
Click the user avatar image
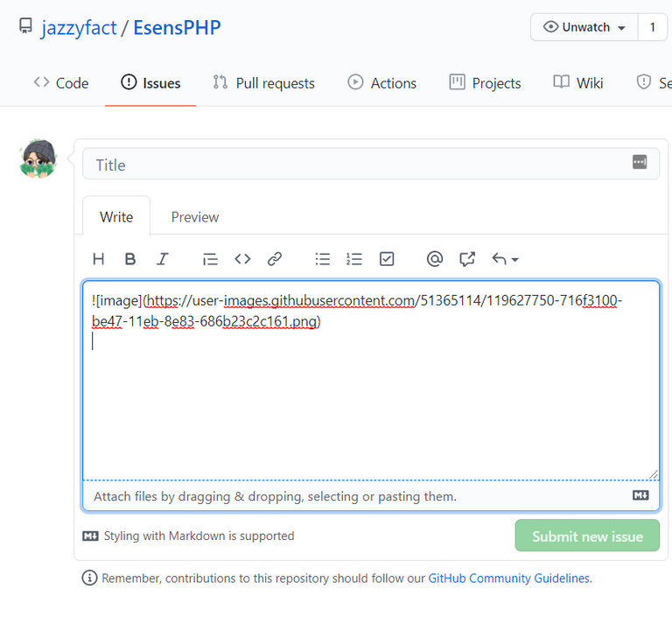tap(38, 158)
